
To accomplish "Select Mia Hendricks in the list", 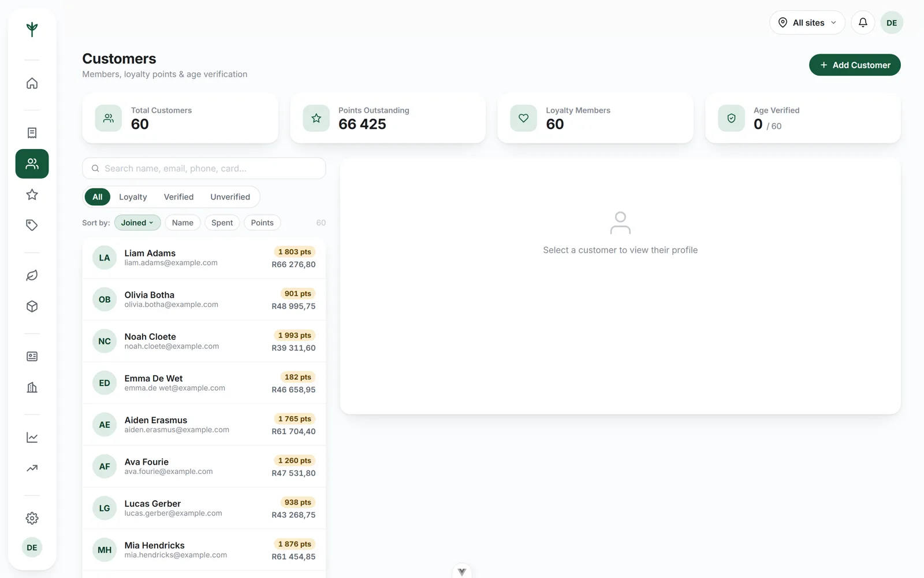I will [x=204, y=550].
